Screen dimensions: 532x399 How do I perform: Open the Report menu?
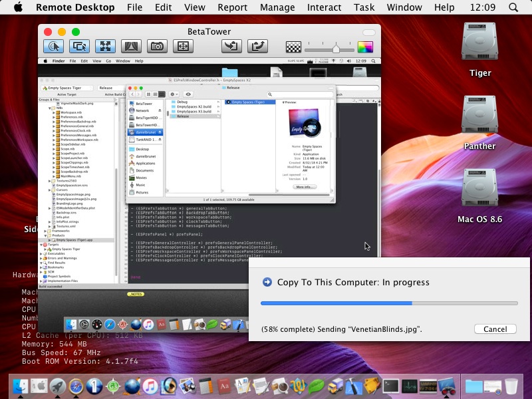(x=232, y=7)
